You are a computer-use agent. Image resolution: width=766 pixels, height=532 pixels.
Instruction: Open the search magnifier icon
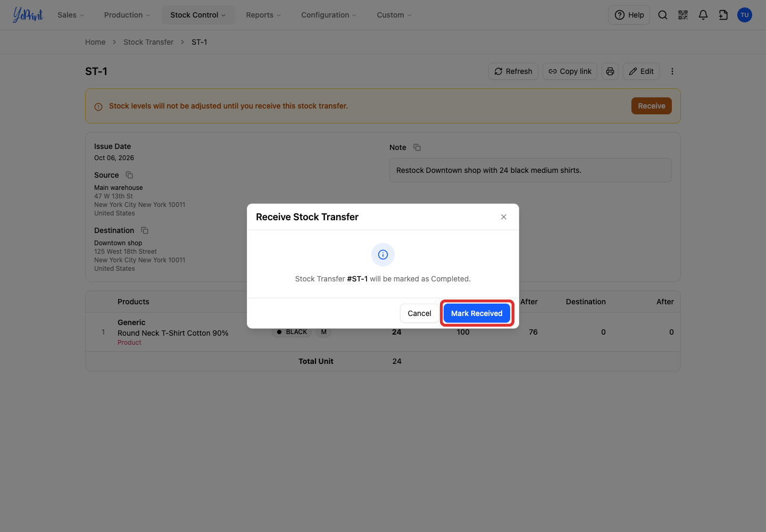[x=663, y=15]
